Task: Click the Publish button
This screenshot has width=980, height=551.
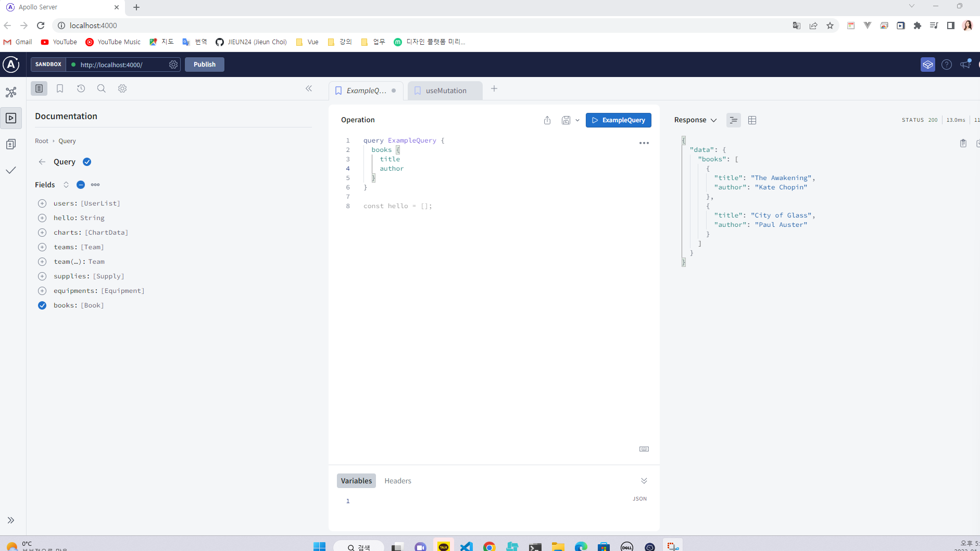Action: (x=204, y=64)
